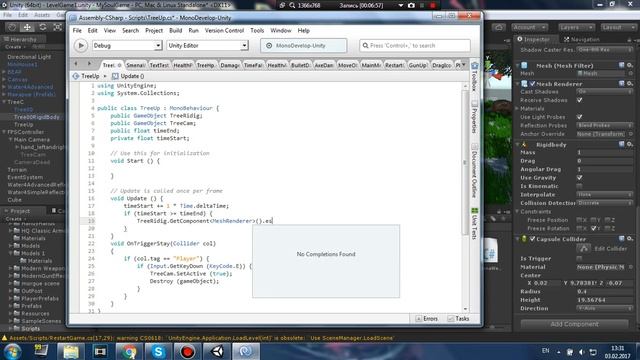Open Windows Start menu

pos(12,351)
